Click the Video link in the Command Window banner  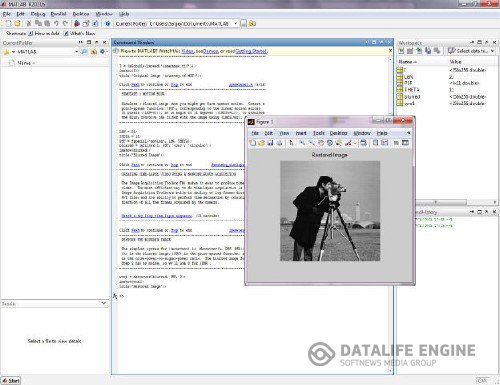pos(187,51)
